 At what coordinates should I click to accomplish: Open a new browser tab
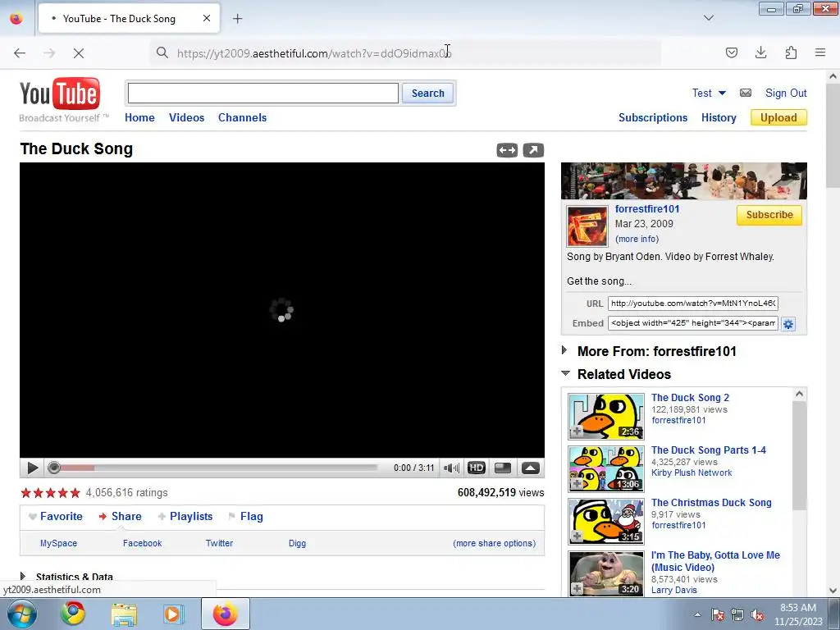[x=237, y=19]
